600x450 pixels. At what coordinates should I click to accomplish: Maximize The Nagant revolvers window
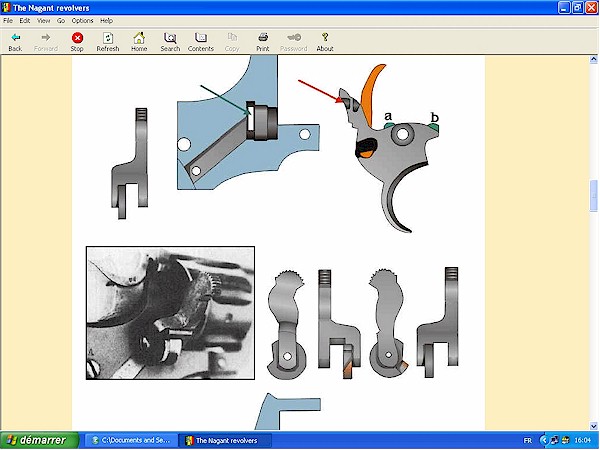[x=578, y=8]
